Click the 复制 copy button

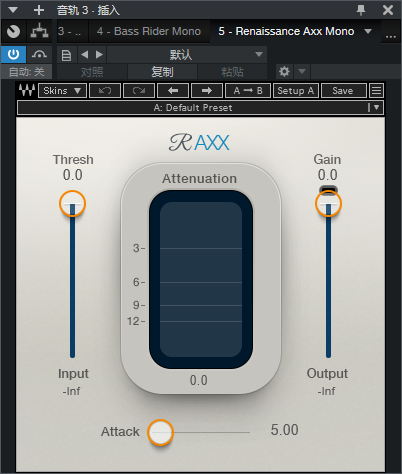click(162, 72)
